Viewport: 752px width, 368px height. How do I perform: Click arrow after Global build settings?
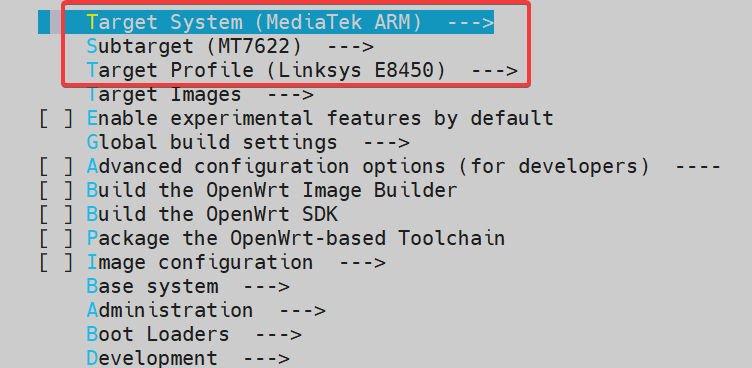(386, 142)
